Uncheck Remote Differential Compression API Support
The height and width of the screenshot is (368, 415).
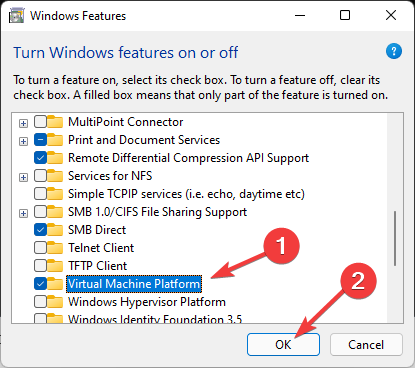[40, 158]
